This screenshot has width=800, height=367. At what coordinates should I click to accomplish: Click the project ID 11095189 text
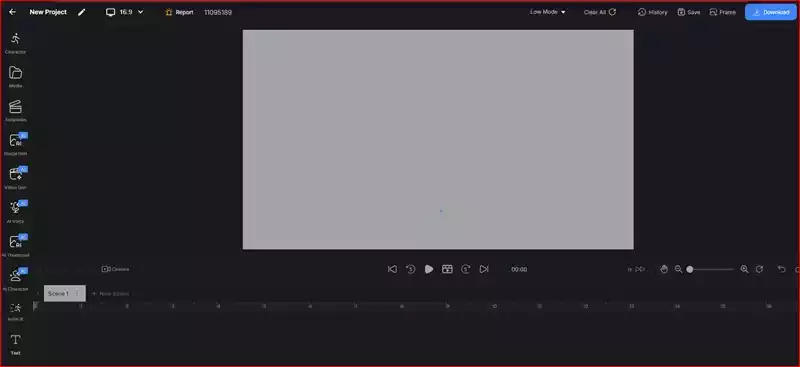pyautogui.click(x=218, y=12)
